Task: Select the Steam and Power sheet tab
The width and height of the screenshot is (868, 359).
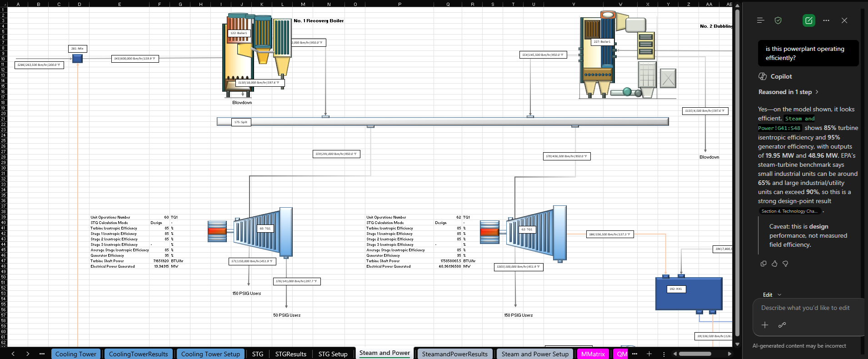Action: [384, 353]
